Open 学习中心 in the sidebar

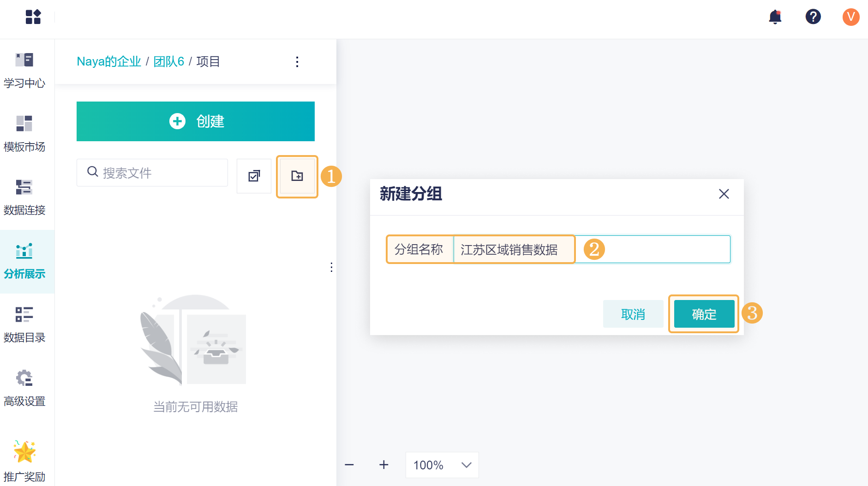(24, 70)
